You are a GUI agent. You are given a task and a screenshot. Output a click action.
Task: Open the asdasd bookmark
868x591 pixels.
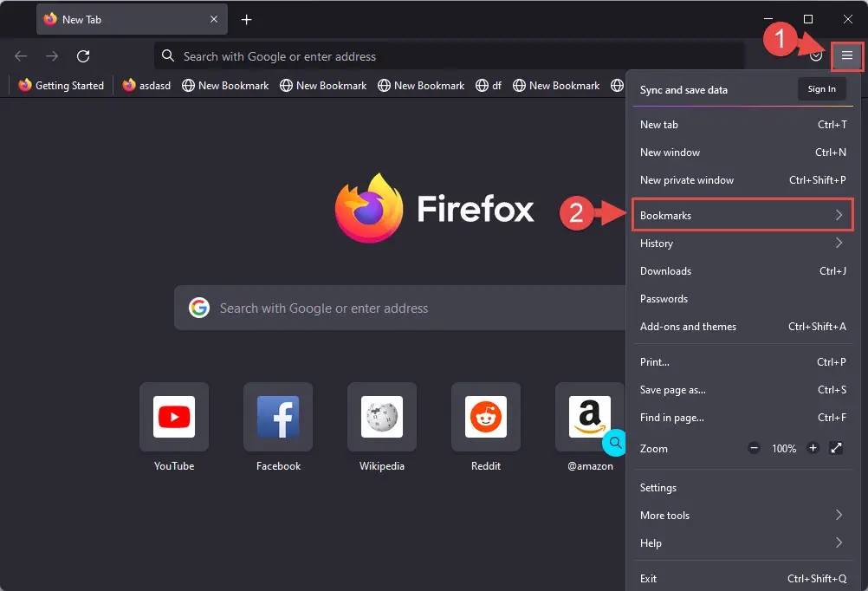pos(146,85)
